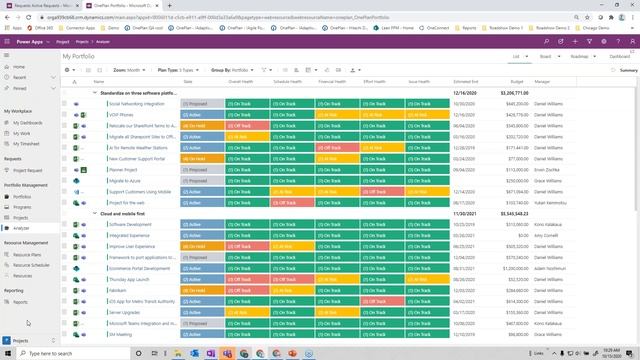
Task: Click Windows Start button
Action: pos(7,353)
